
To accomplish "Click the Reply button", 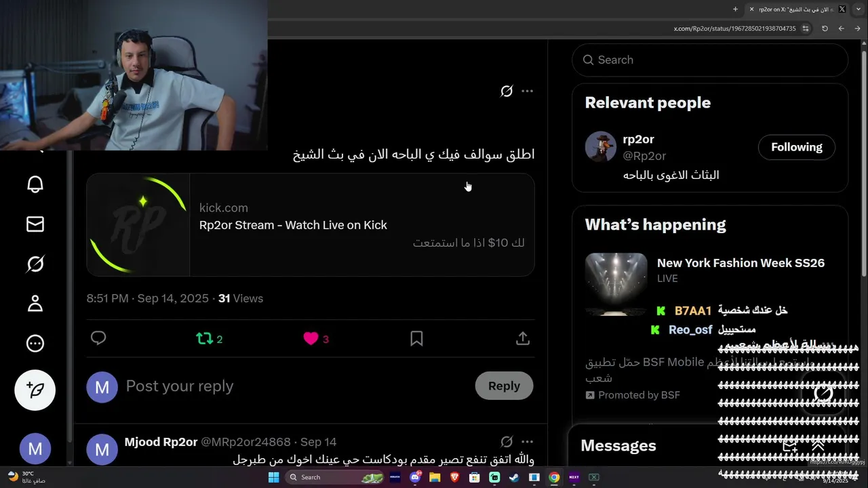I will pyautogui.click(x=504, y=386).
